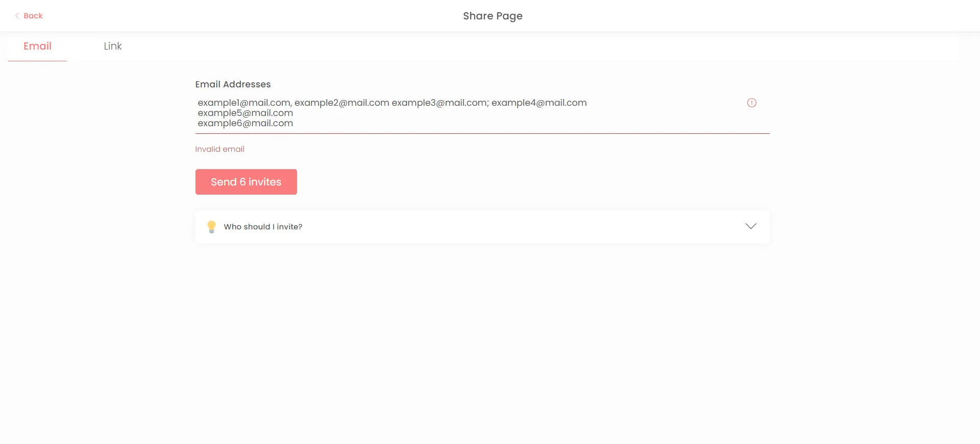Go back using the Back link
Image resolution: width=980 pixels, height=444 pixels.
29,16
